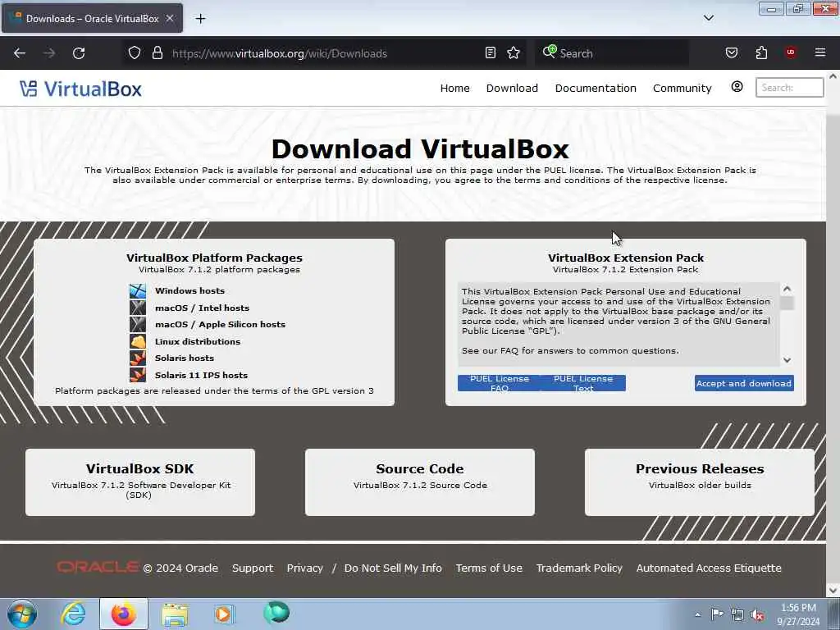The width and height of the screenshot is (840, 630).
Task: Click the PUEL License Text button
Action: [x=583, y=383]
